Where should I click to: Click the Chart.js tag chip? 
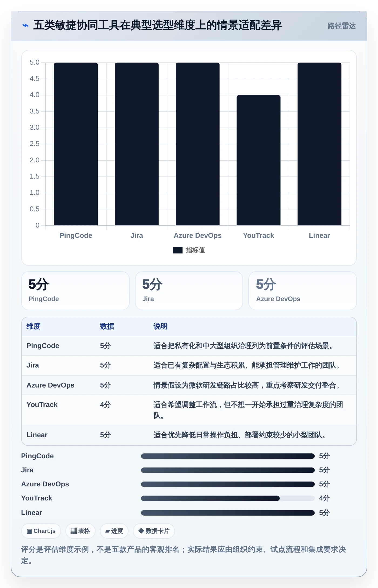(41, 531)
